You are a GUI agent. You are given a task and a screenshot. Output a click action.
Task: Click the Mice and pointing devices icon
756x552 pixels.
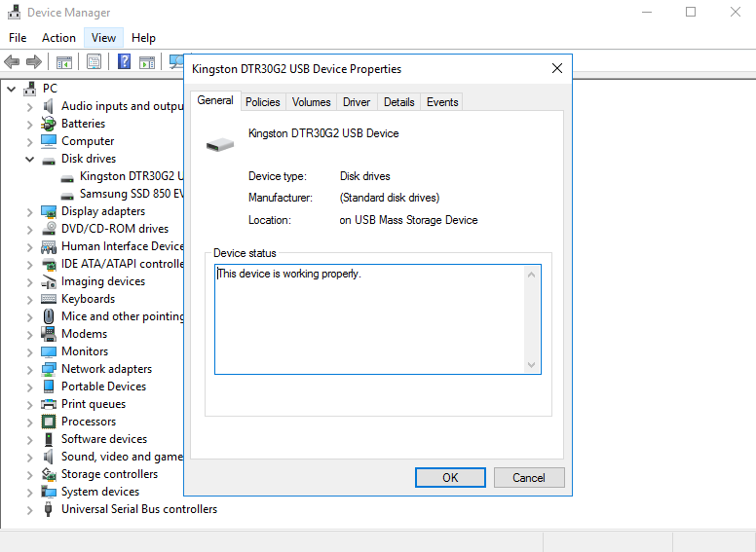pyautogui.click(x=48, y=316)
